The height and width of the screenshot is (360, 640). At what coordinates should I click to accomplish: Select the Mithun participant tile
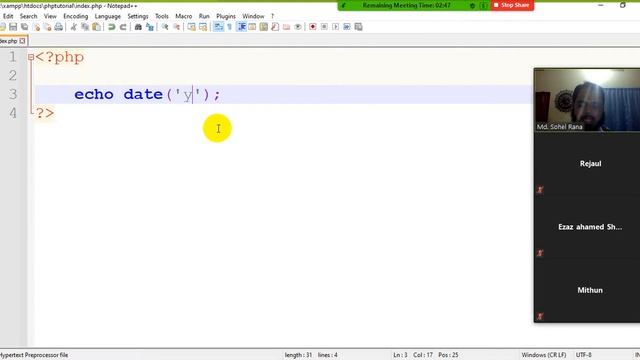point(587,290)
